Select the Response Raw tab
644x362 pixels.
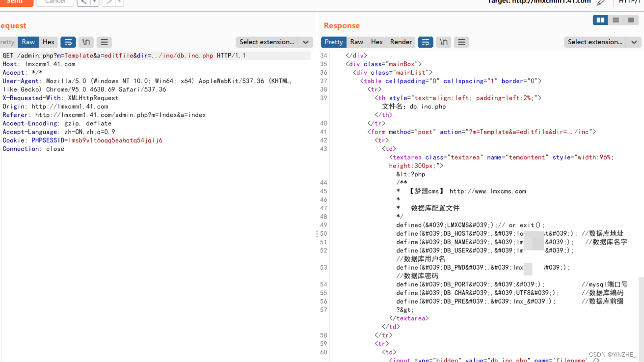click(357, 42)
